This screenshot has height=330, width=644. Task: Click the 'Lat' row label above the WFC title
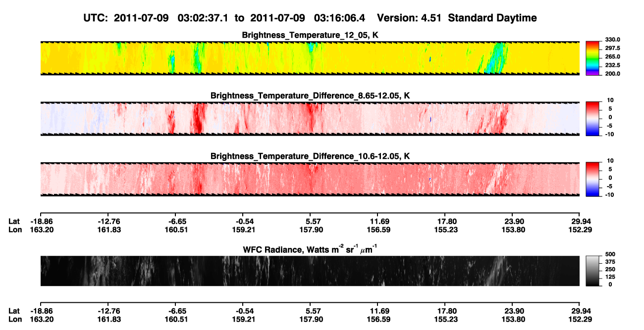tap(14, 221)
